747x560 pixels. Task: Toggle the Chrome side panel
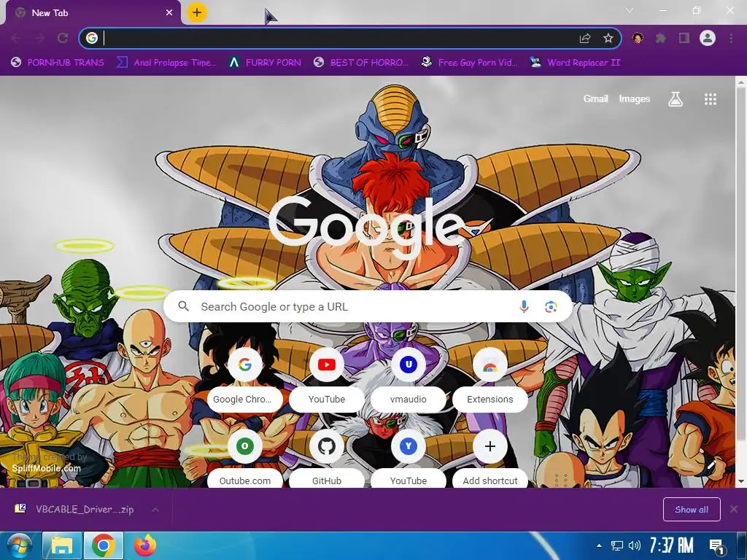pyautogui.click(x=684, y=38)
